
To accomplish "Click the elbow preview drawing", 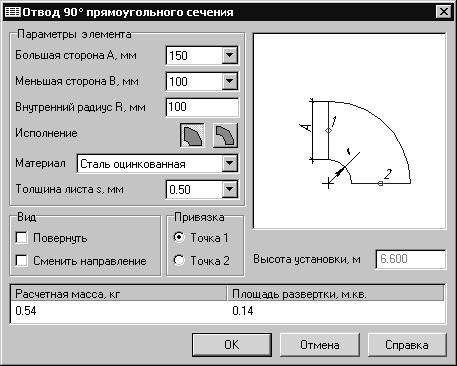I will click(x=349, y=131).
